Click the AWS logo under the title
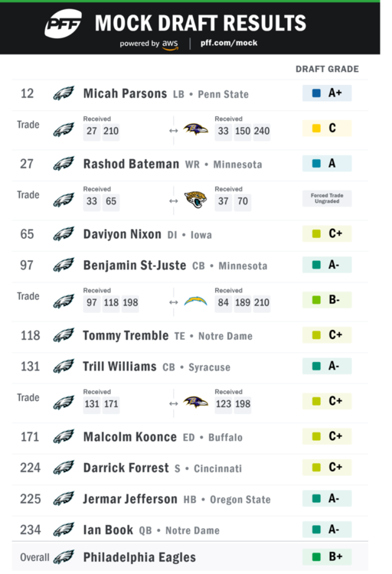 170,44
